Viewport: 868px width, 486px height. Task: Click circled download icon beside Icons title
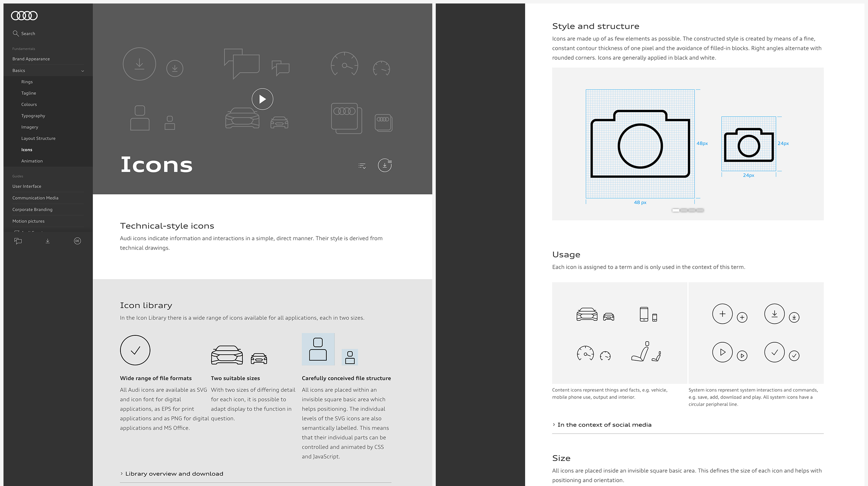(385, 165)
